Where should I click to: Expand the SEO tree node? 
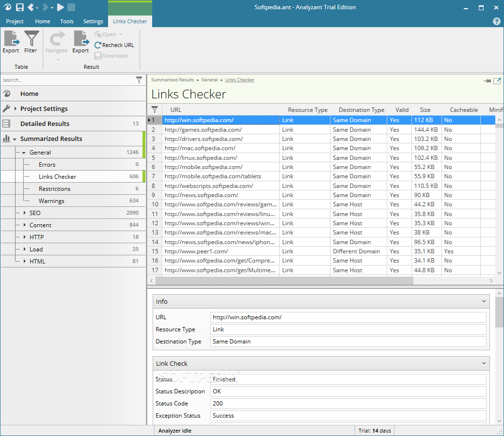(24, 213)
